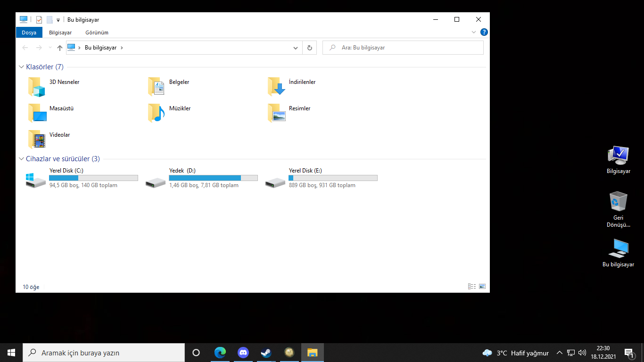Click the Bu bilgisayar breadcrumb segment
Screen dimensions: 644x362
pyautogui.click(x=100, y=48)
